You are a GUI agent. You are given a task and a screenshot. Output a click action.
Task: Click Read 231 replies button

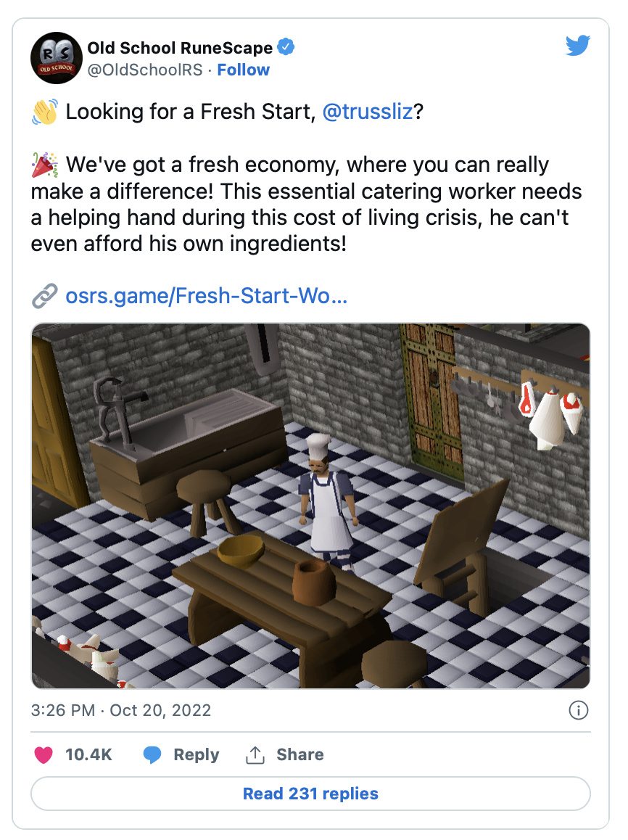click(x=310, y=794)
